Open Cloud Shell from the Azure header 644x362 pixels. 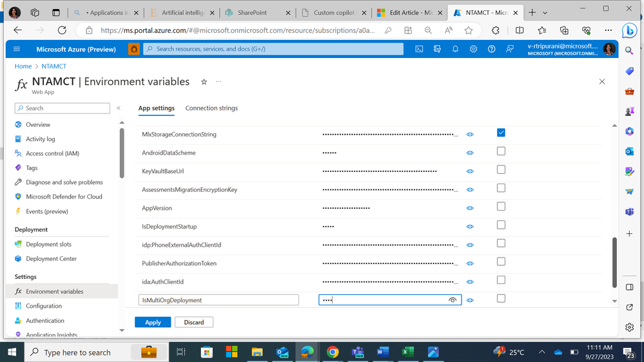[x=419, y=49]
